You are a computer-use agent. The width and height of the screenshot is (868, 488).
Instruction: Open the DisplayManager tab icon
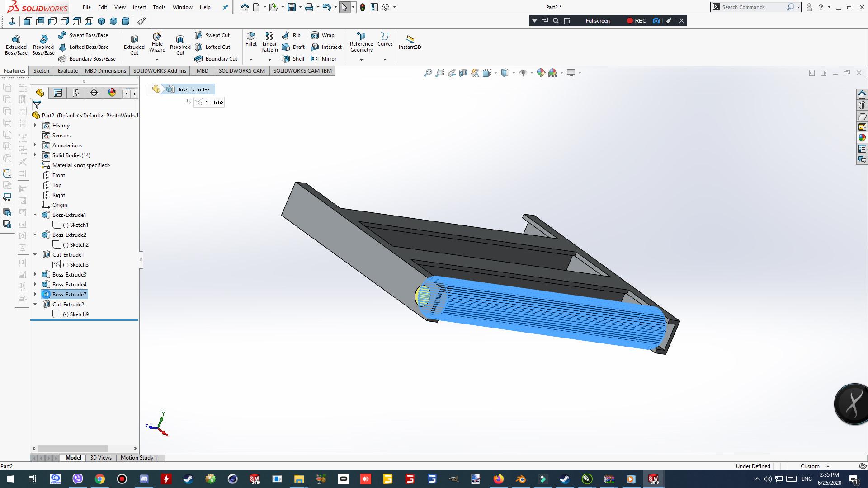[x=112, y=93]
